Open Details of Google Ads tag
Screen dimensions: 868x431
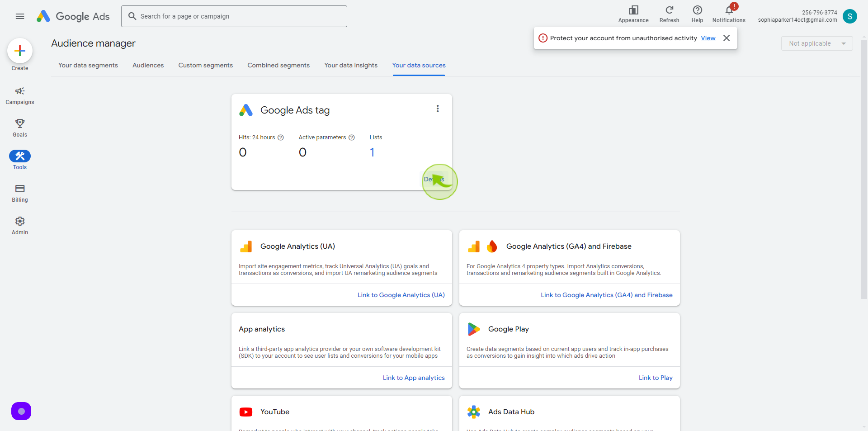pos(434,180)
